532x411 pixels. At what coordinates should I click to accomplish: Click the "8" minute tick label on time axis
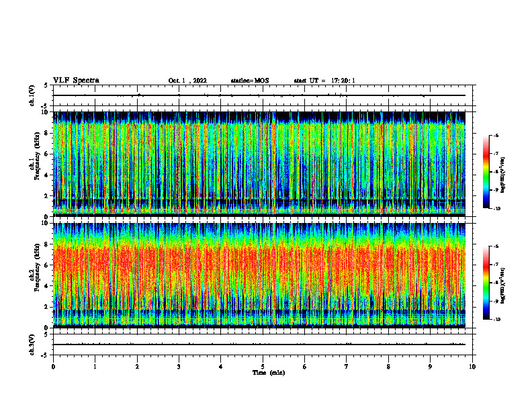pos(388,367)
